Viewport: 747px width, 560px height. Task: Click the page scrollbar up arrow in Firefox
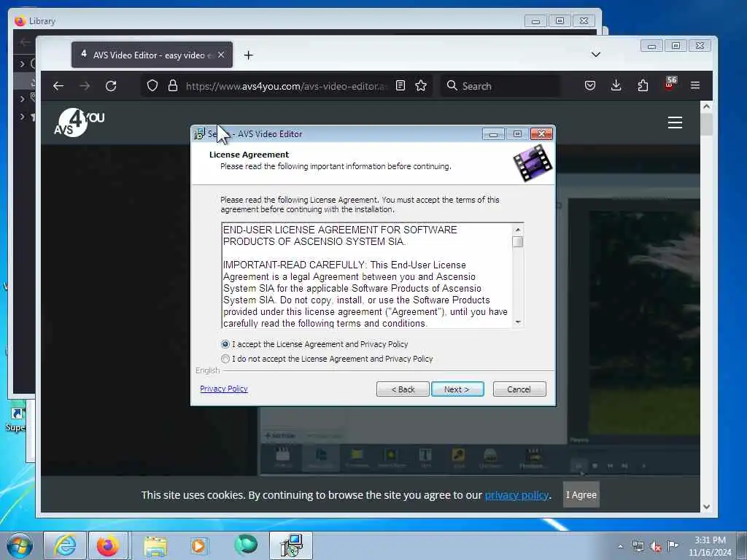706,106
